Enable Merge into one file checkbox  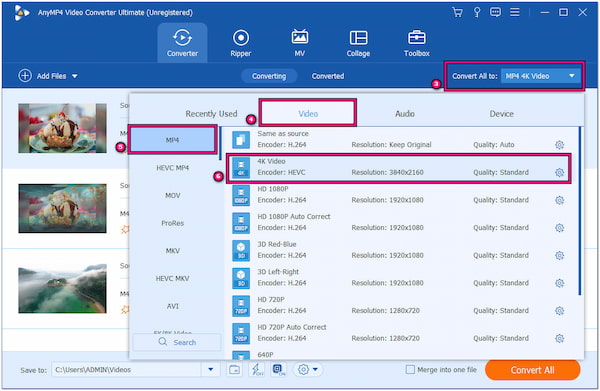(410, 370)
